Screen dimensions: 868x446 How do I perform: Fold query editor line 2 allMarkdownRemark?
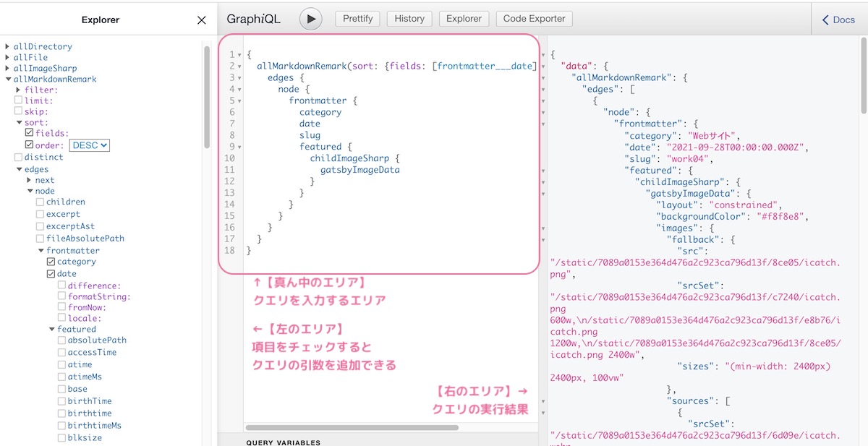click(240, 66)
